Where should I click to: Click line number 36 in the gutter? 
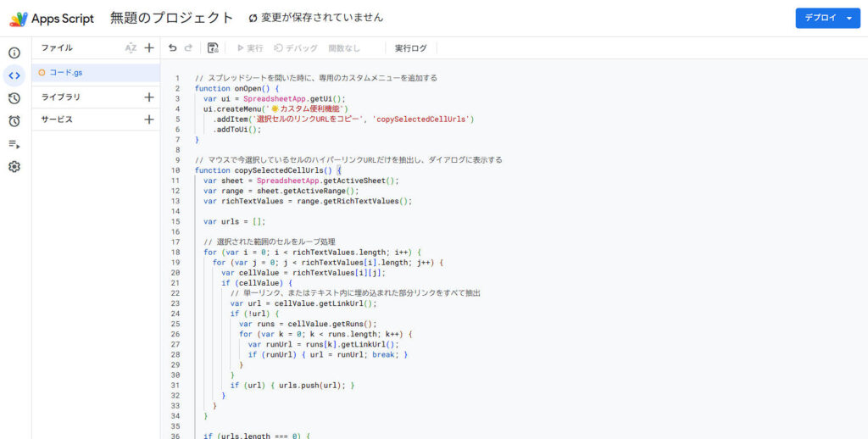(176, 436)
